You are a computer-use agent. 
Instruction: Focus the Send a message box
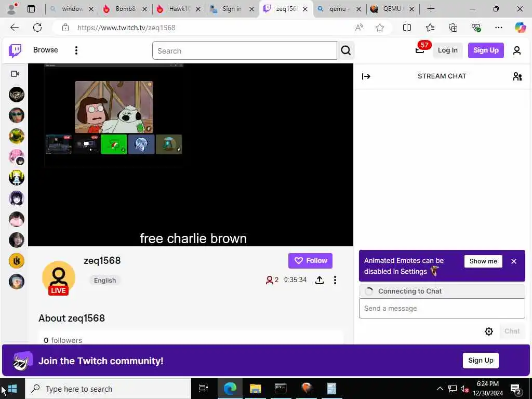point(442,309)
